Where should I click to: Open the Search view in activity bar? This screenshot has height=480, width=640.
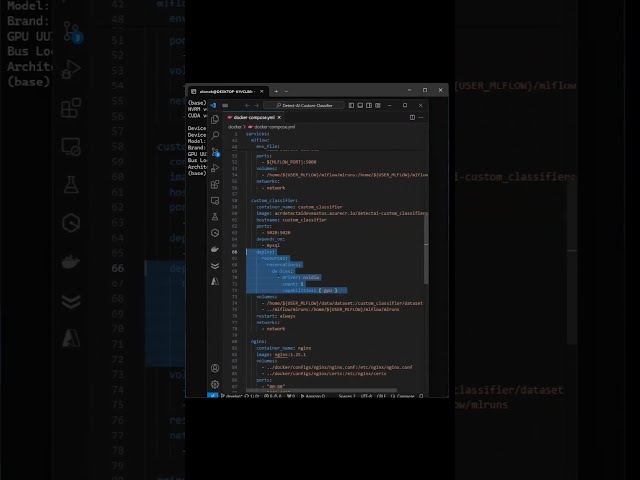tap(215, 135)
